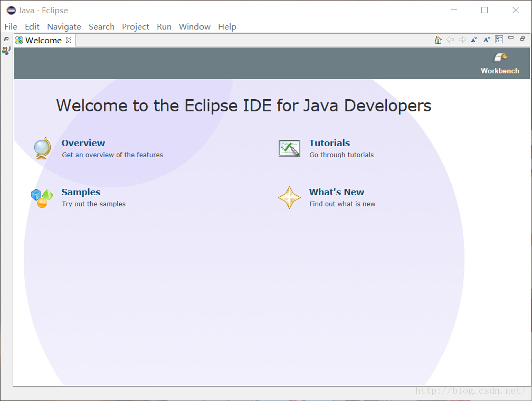Click the Welcome tab's colored circle icon
The height and width of the screenshot is (401, 532).
(x=19, y=41)
